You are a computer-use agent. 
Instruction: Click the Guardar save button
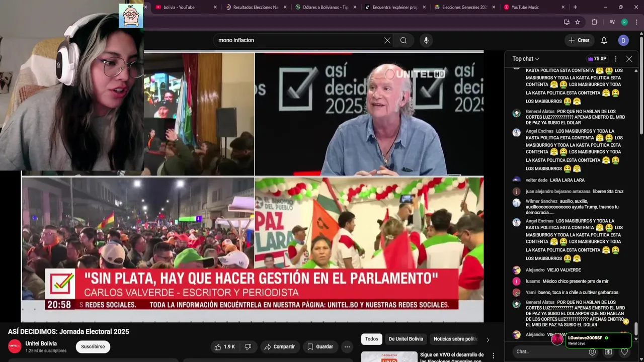[x=320, y=347]
